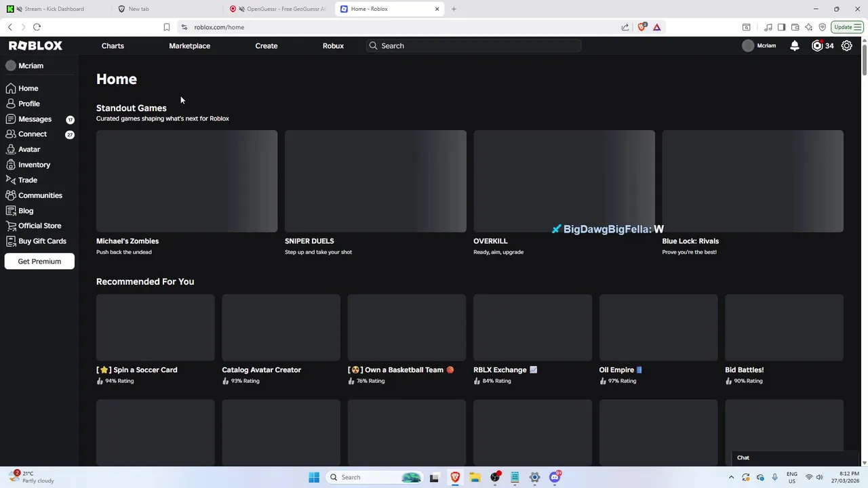Expand the system tray hidden icons chevron
The height and width of the screenshot is (488, 868).
click(731, 477)
